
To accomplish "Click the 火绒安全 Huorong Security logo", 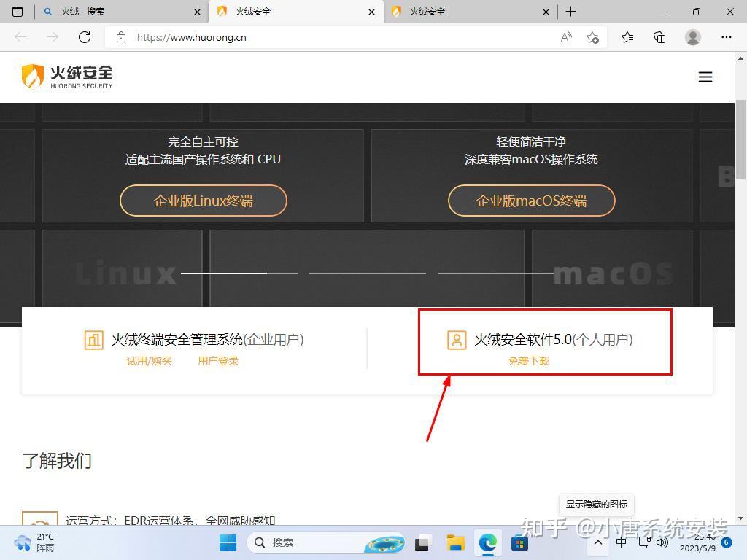I will coord(67,77).
